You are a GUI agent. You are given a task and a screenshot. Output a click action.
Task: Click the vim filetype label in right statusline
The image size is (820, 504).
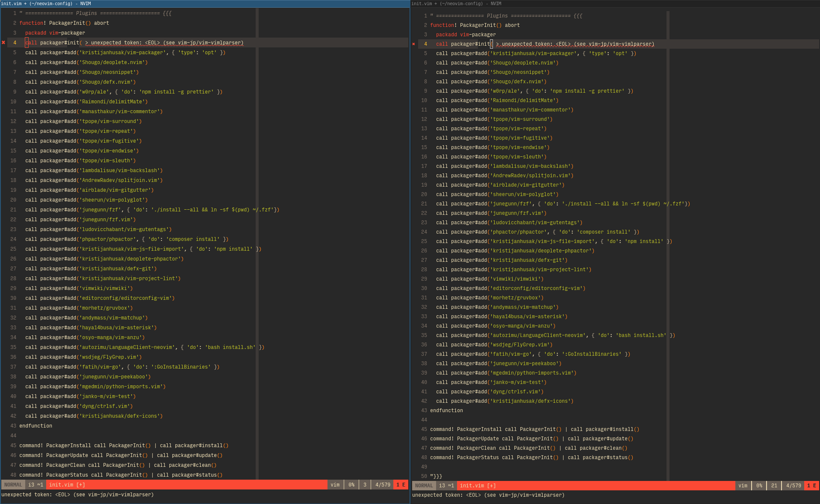coord(743,486)
